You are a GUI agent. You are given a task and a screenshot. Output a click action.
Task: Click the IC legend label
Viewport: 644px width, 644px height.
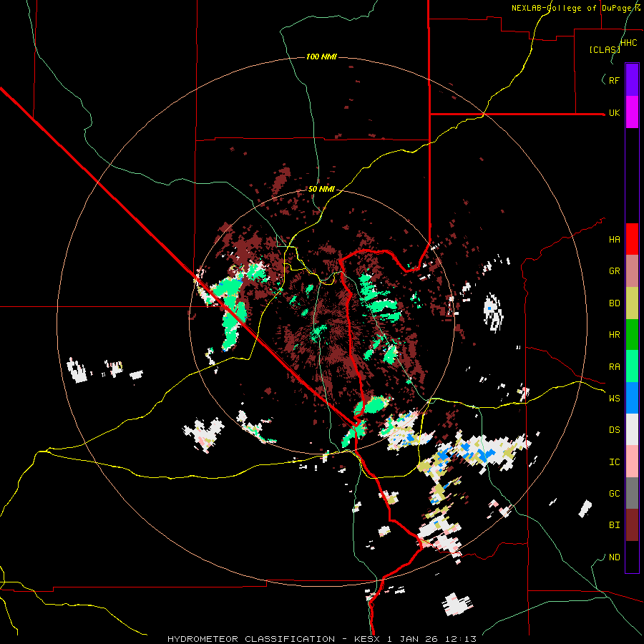point(614,462)
